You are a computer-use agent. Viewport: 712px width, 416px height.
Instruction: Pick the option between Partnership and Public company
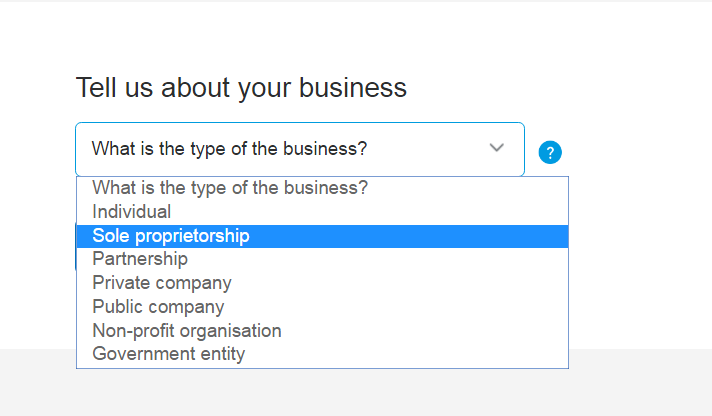pos(162,283)
